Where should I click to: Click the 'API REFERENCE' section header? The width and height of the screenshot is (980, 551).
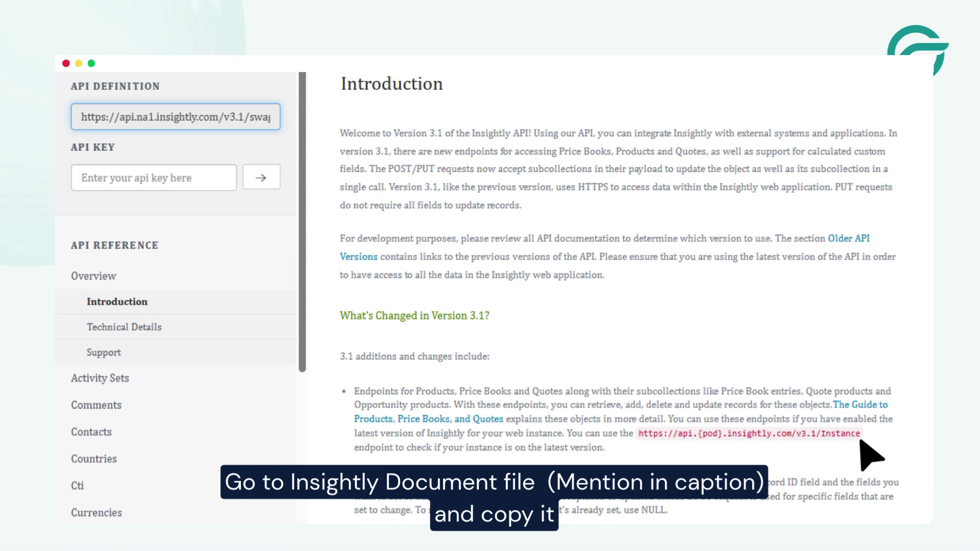coord(115,245)
